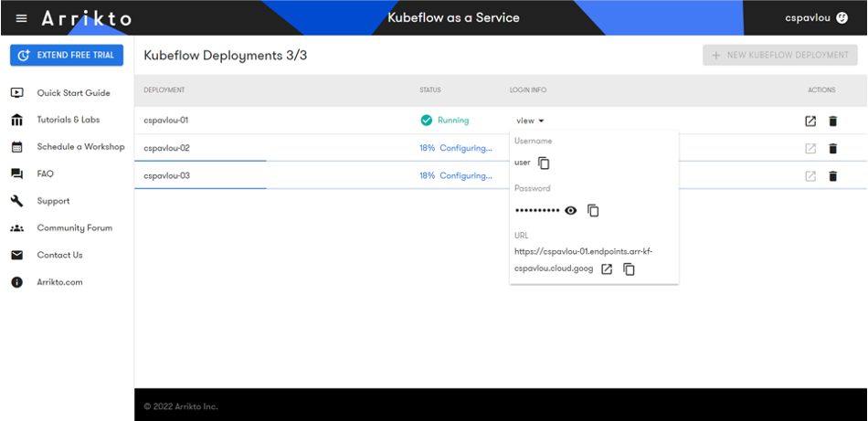The width and height of the screenshot is (868, 421).
Task: Click the 2022 Arrikto Inc. footer text
Action: 181,406
